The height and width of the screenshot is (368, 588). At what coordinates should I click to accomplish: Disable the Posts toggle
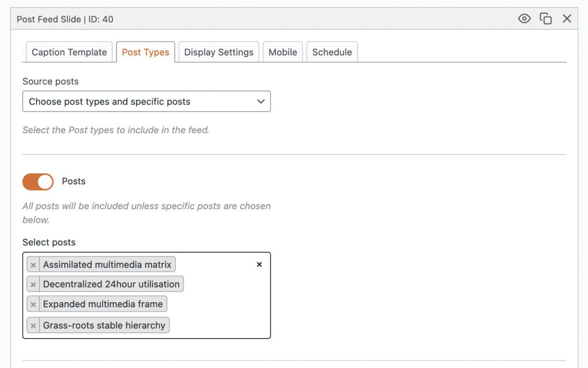click(x=38, y=181)
